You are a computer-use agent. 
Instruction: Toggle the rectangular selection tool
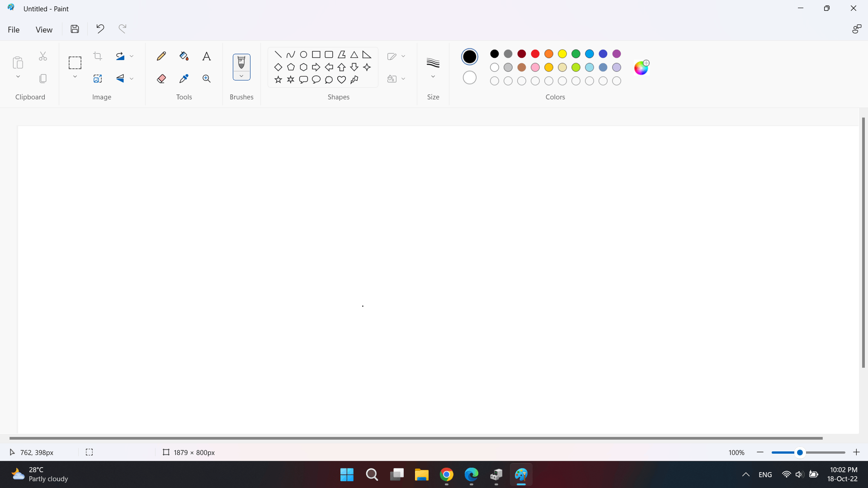pyautogui.click(x=75, y=62)
